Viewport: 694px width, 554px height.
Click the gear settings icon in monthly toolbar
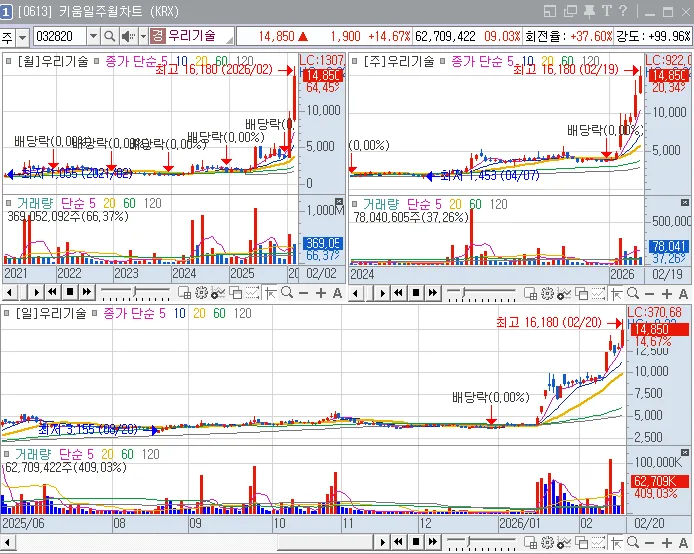pyautogui.click(x=201, y=293)
